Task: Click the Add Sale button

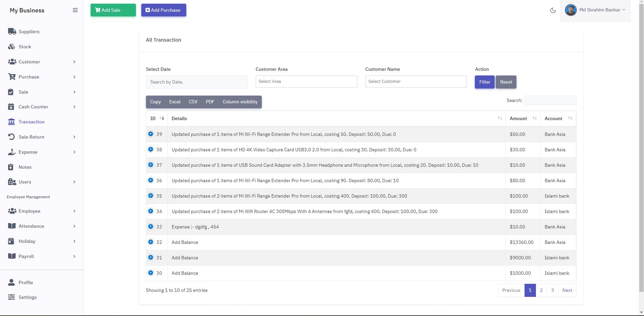Action: click(113, 10)
